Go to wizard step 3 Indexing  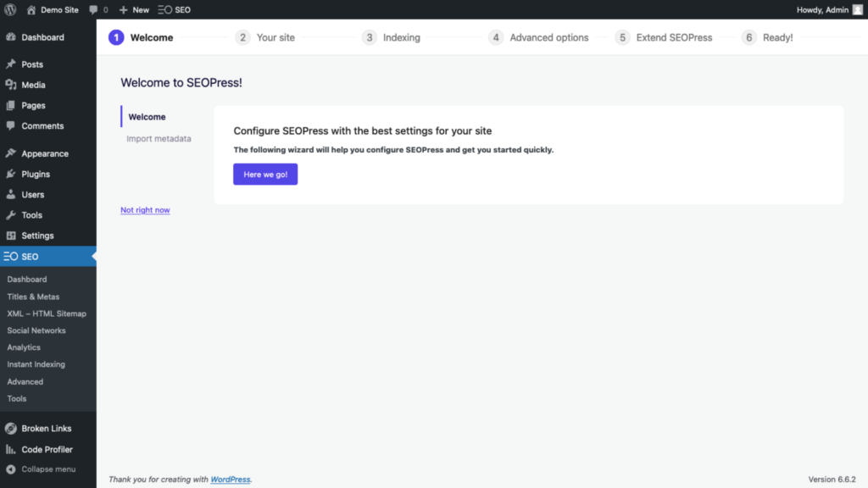click(x=391, y=37)
